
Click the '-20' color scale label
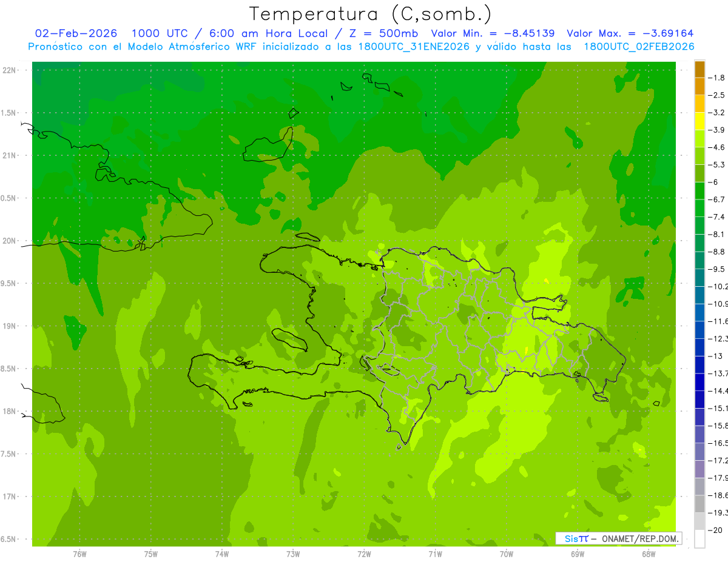(x=715, y=530)
